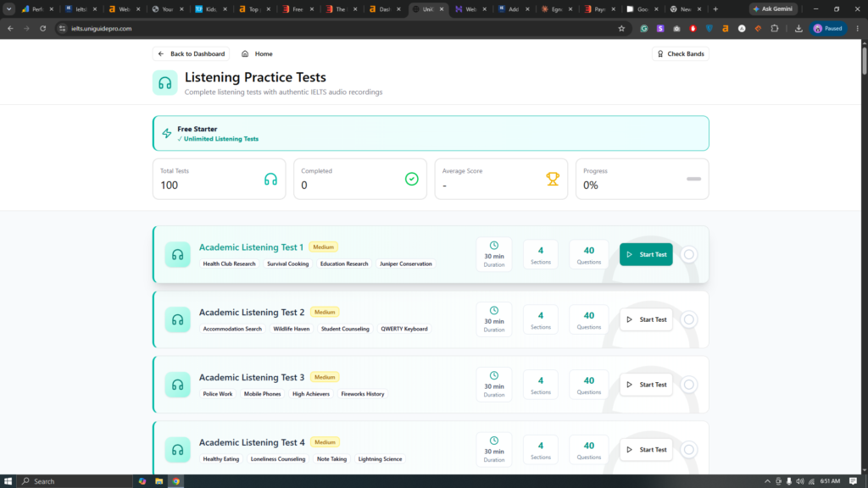868x488 pixels.
Task: Open a new browser tab
Action: click(715, 8)
